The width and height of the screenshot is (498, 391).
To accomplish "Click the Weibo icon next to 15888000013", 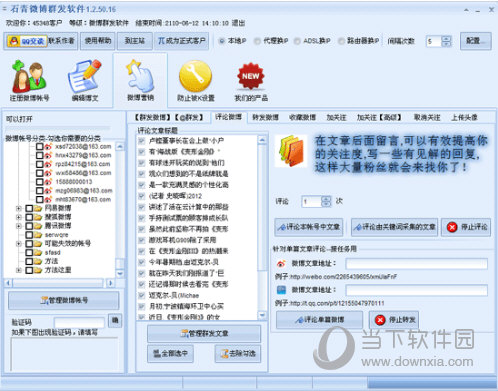I will pos(48,182).
